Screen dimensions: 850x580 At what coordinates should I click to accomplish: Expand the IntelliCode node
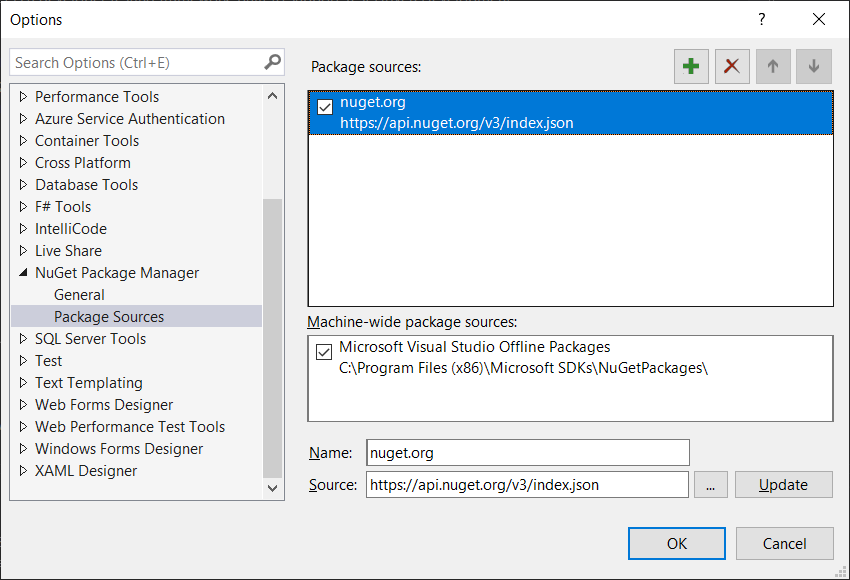coord(23,228)
